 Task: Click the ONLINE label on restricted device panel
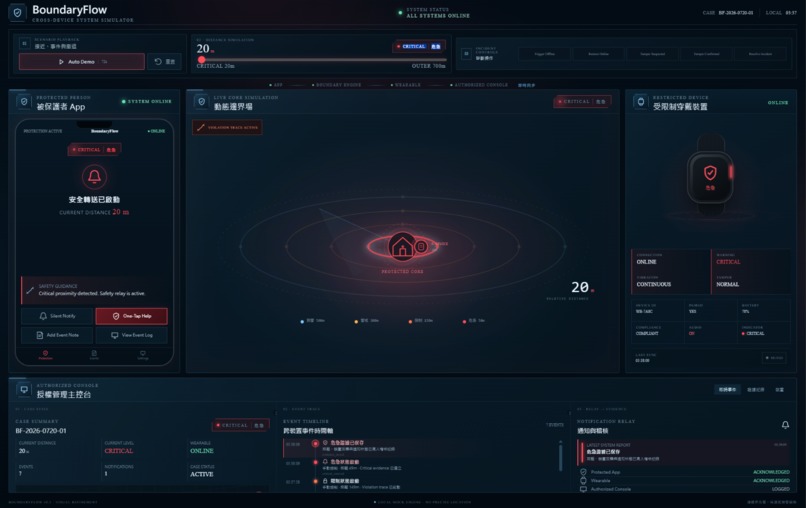[778, 102]
